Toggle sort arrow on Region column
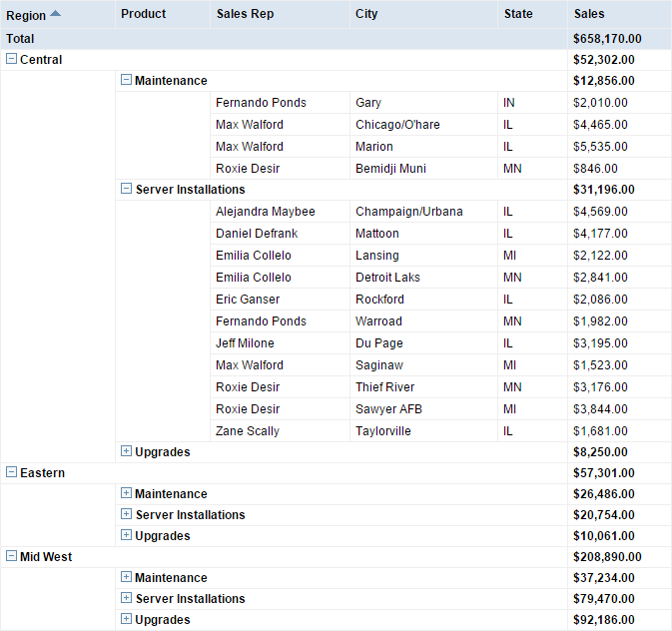Image resolution: width=672 pixels, height=631 pixels. (55, 14)
